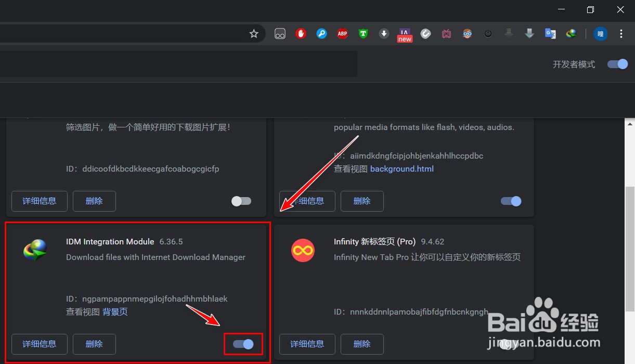Open the 背景页 view link for IDM

pyautogui.click(x=115, y=311)
